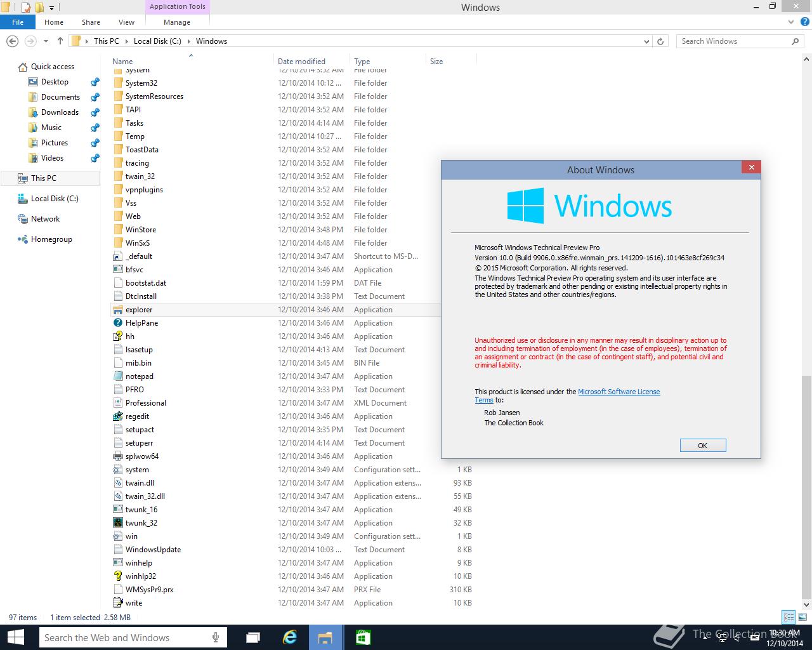
Task: Switch to large icons view in status bar
Action: pyautogui.click(x=802, y=617)
